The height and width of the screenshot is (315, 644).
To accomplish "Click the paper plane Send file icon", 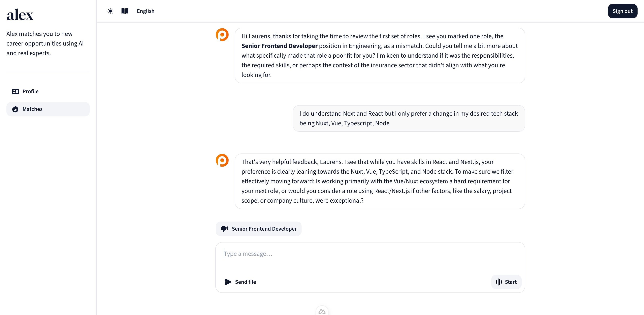I will pyautogui.click(x=227, y=282).
